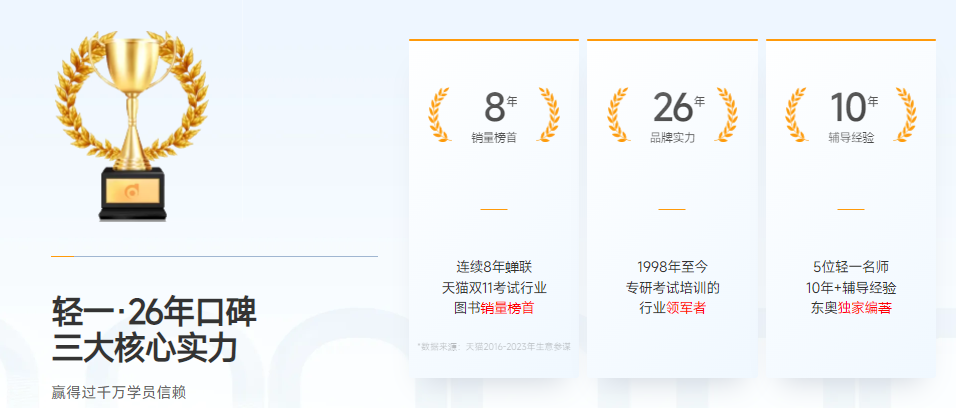The image size is (956, 408).
Task: Click the right laurel beside 26年
Action: coord(726,112)
